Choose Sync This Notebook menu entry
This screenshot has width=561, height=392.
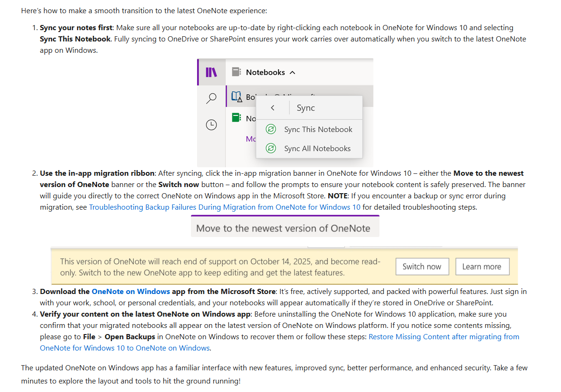click(309, 130)
